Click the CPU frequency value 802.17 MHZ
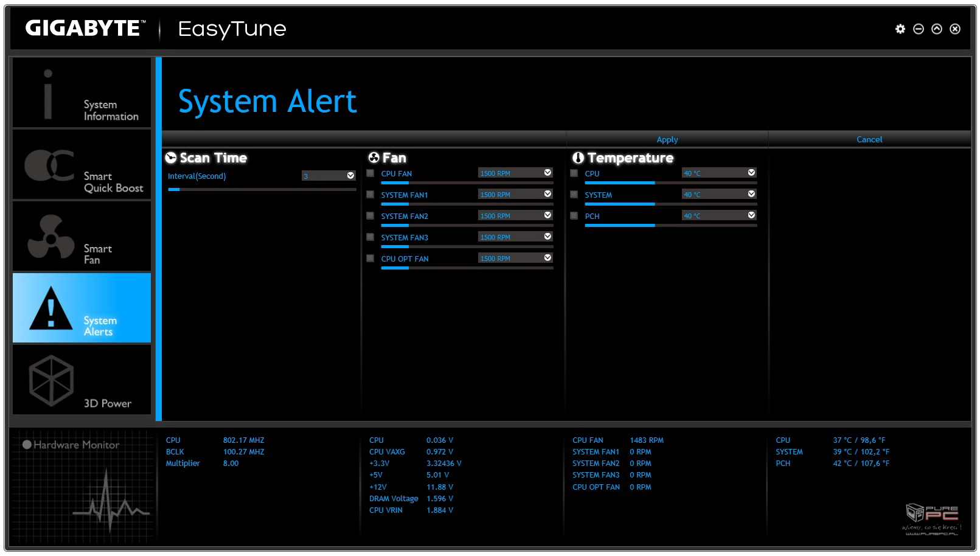The width and height of the screenshot is (980, 556). point(243,440)
